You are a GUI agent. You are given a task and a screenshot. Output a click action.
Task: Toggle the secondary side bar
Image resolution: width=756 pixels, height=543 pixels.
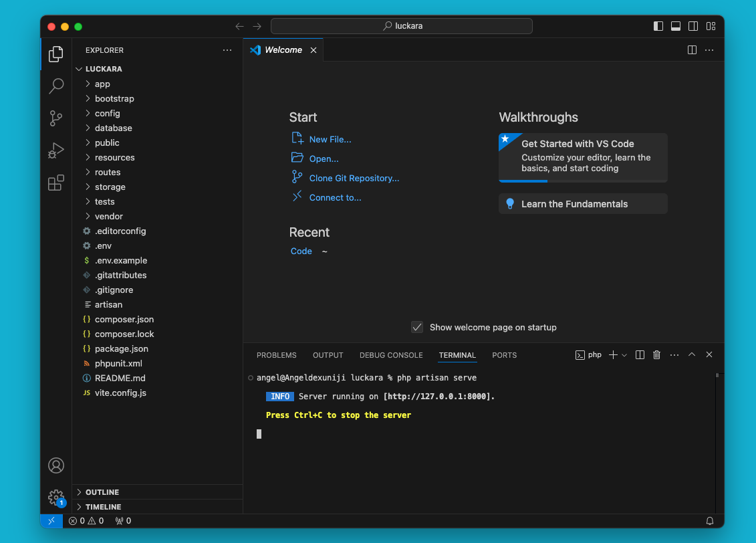click(693, 26)
